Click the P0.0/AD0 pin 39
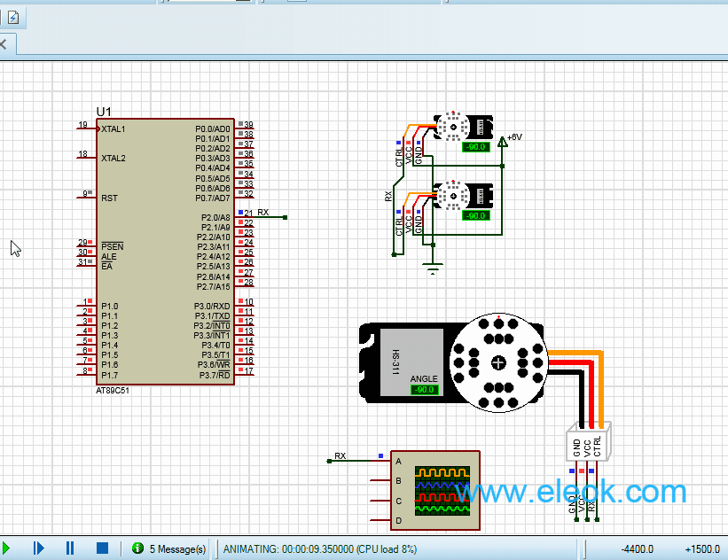Viewport: 728px width, 560px height. coord(244,128)
